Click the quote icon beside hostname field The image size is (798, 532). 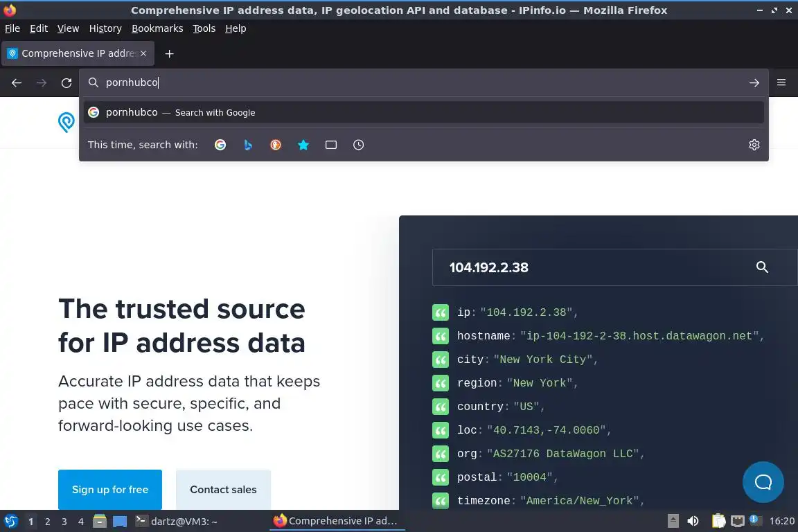(x=441, y=336)
